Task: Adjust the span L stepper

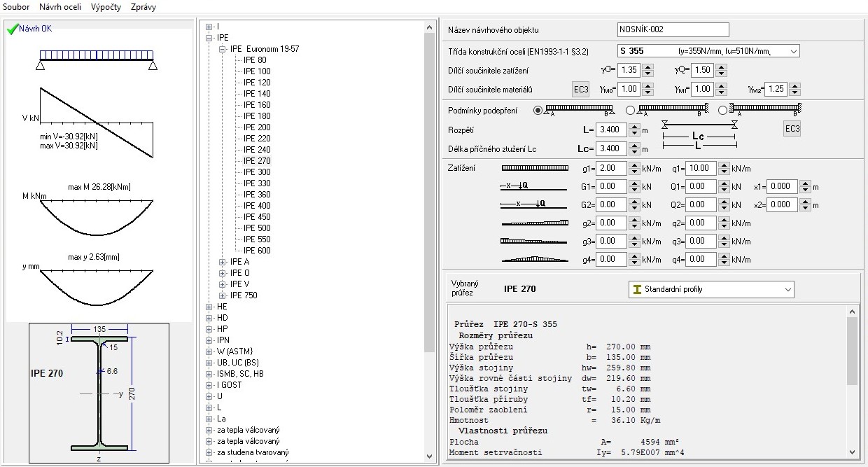Action: (634, 130)
